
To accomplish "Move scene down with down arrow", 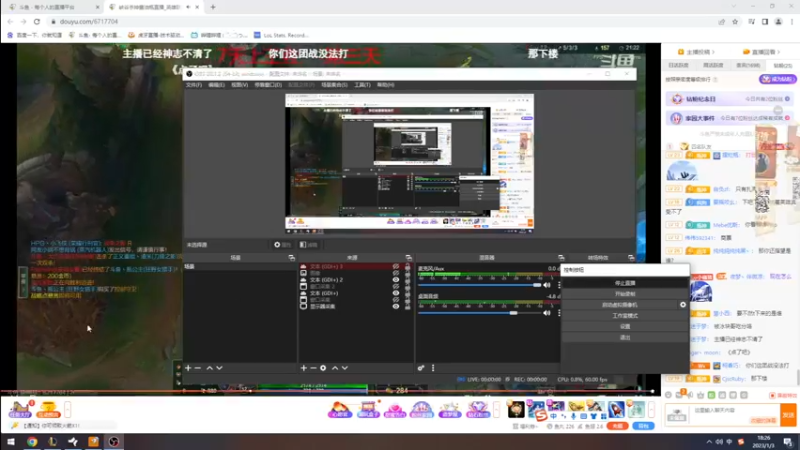I will 219,368.
